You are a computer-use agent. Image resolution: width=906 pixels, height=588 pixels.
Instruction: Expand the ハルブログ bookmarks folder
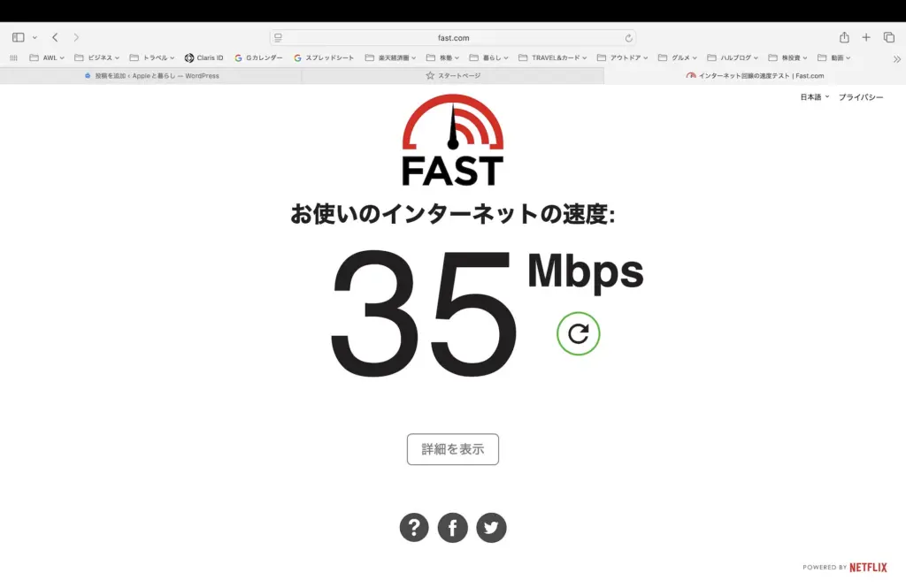[733, 57]
